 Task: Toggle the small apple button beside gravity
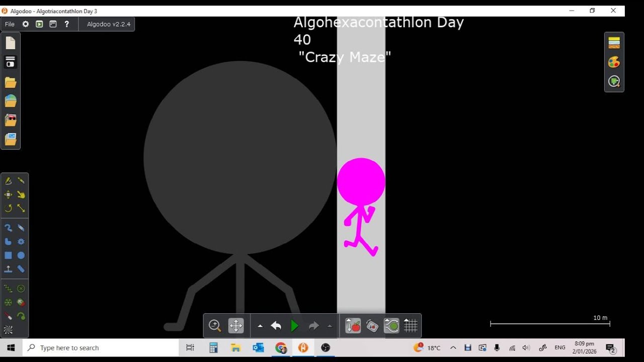pos(372,326)
